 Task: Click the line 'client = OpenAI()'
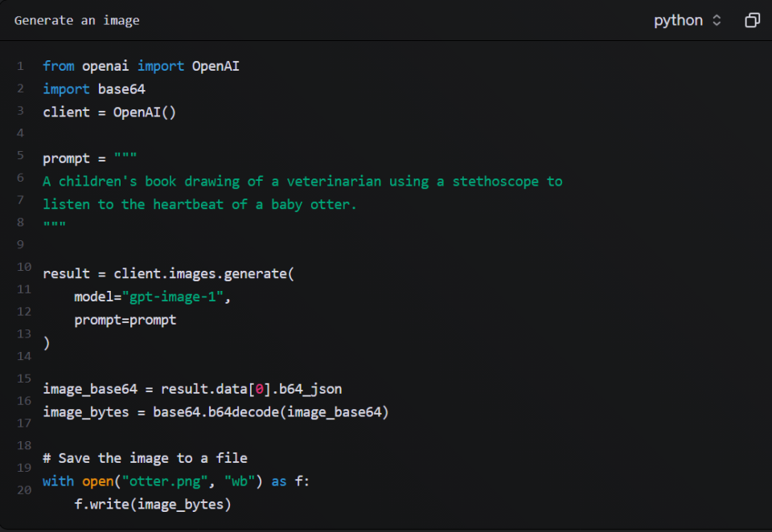click(109, 113)
